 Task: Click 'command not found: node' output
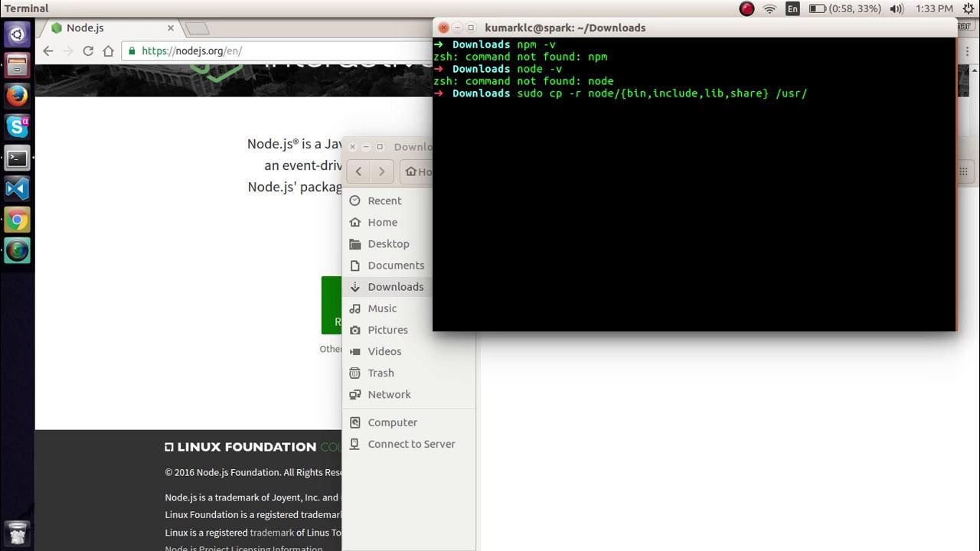point(524,81)
